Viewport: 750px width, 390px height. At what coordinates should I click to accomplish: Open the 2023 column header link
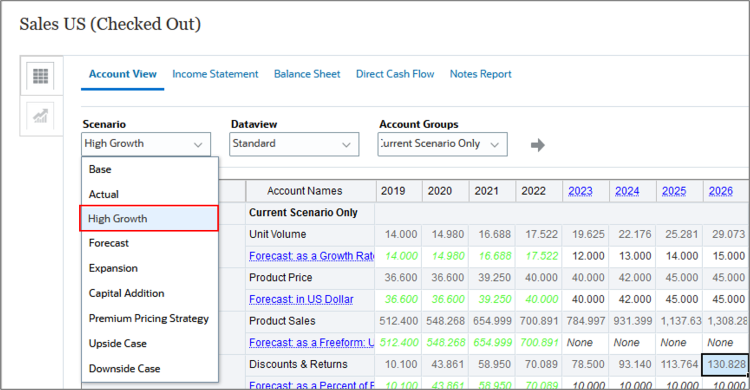(x=580, y=191)
